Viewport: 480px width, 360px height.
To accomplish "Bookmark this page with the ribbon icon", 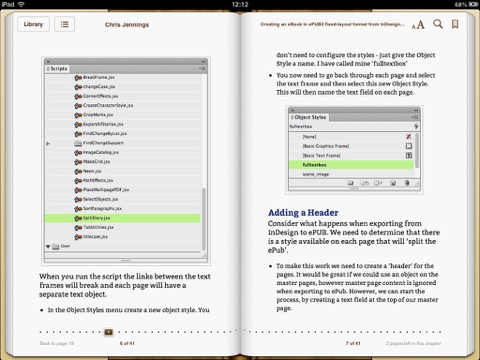I will tap(455, 24).
